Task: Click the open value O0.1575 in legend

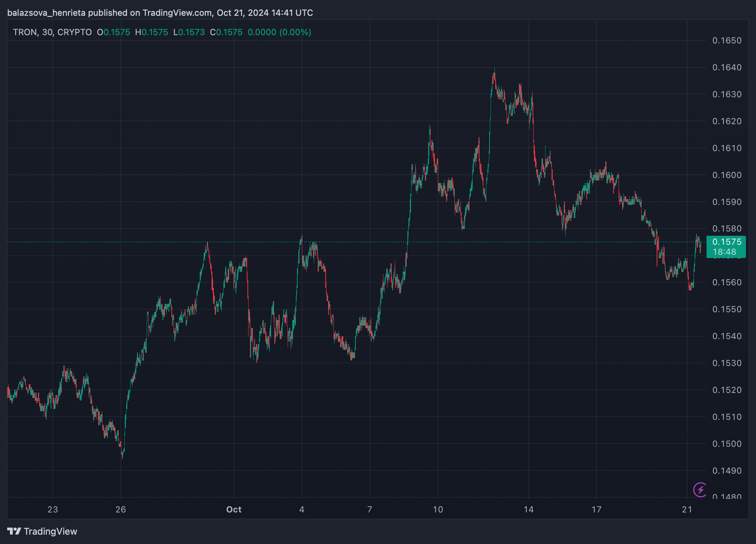Action: point(114,32)
